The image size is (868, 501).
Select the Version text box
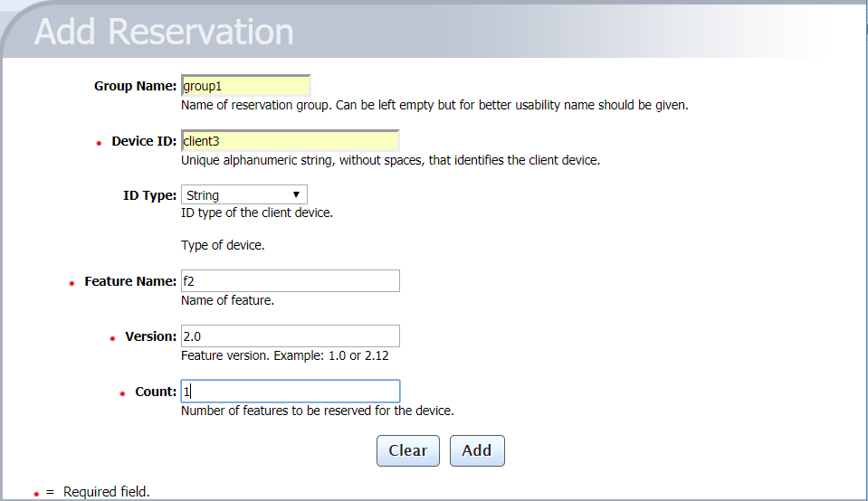click(x=290, y=336)
